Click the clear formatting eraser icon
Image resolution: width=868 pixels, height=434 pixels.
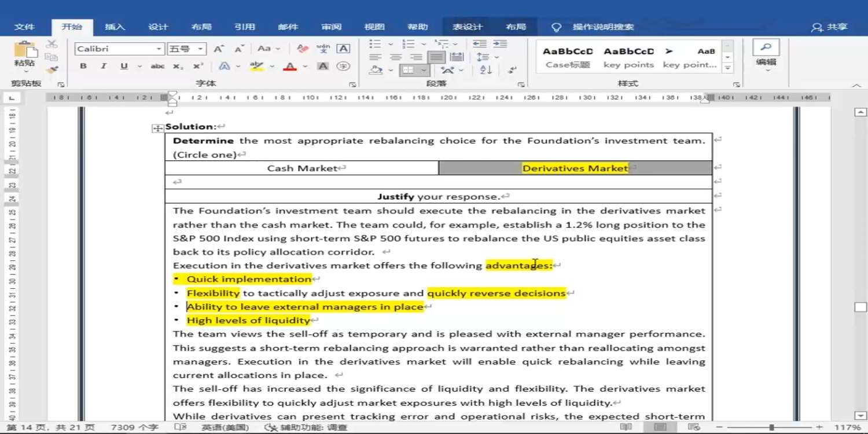click(302, 49)
